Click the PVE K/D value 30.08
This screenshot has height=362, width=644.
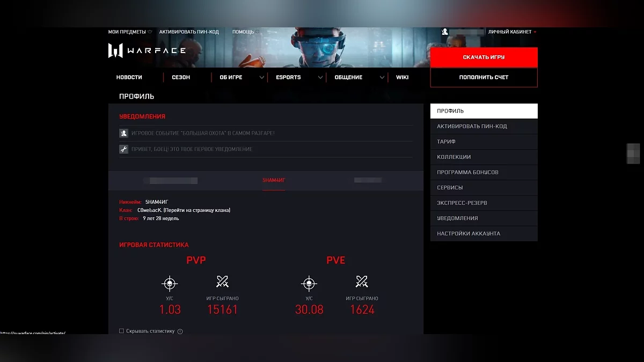309,309
